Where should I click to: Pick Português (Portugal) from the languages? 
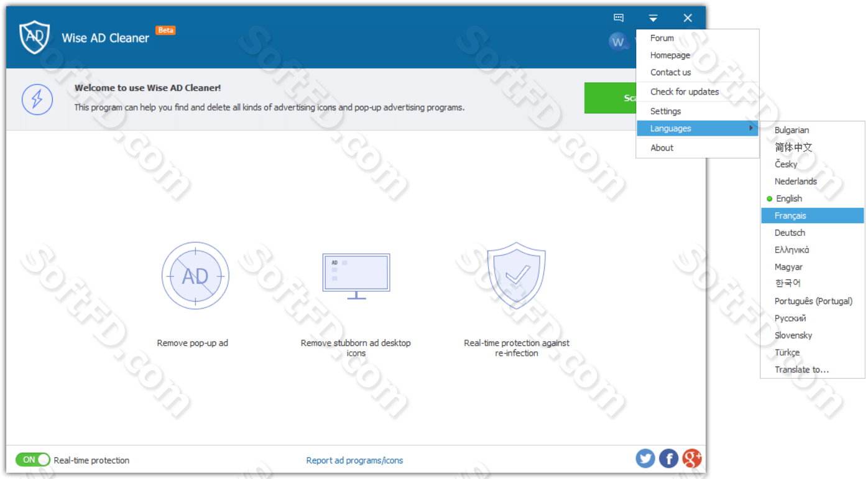pyautogui.click(x=813, y=301)
